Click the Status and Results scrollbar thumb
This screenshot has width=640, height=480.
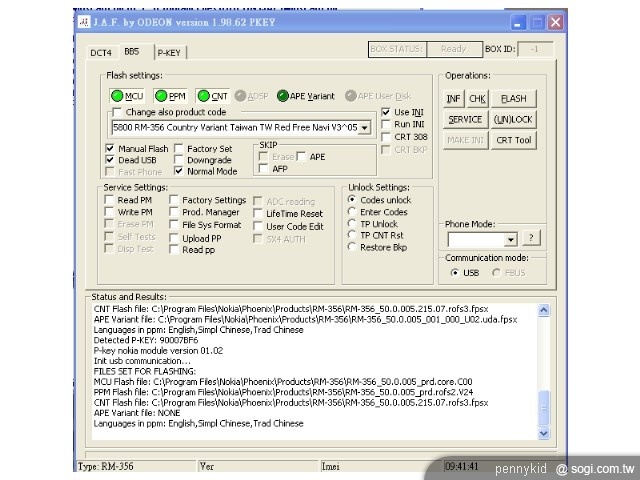[543, 408]
